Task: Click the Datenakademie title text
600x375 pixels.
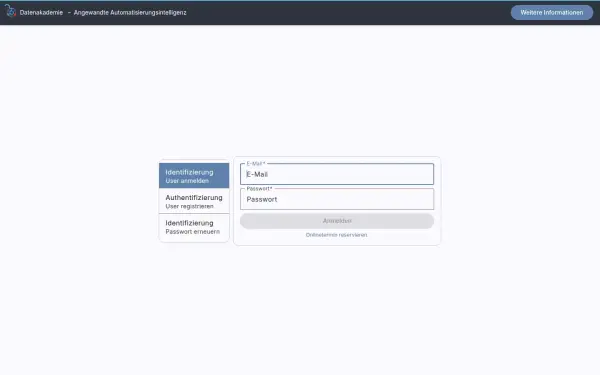Action: click(x=41, y=13)
